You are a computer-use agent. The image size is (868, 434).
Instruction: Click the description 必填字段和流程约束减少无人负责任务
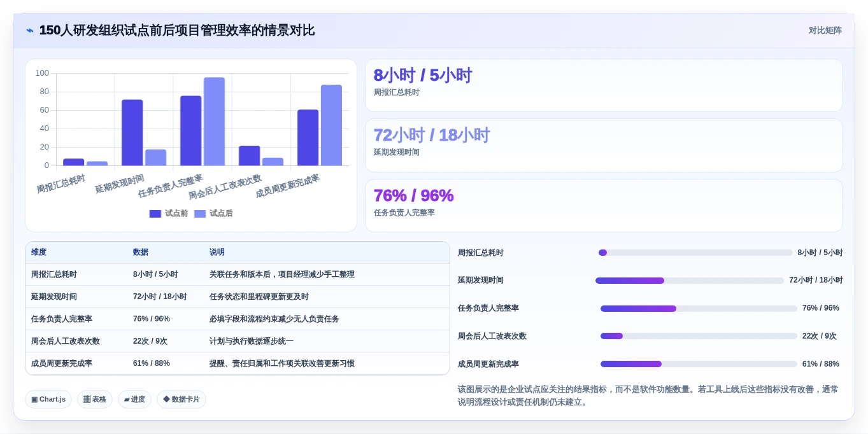274,319
